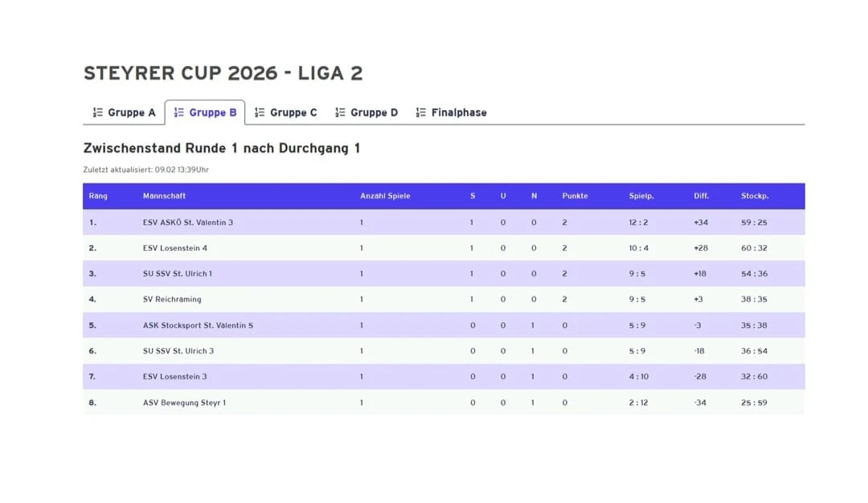This screenshot has width=868, height=503.
Task: Click the Stockp. column header
Action: [x=755, y=196]
